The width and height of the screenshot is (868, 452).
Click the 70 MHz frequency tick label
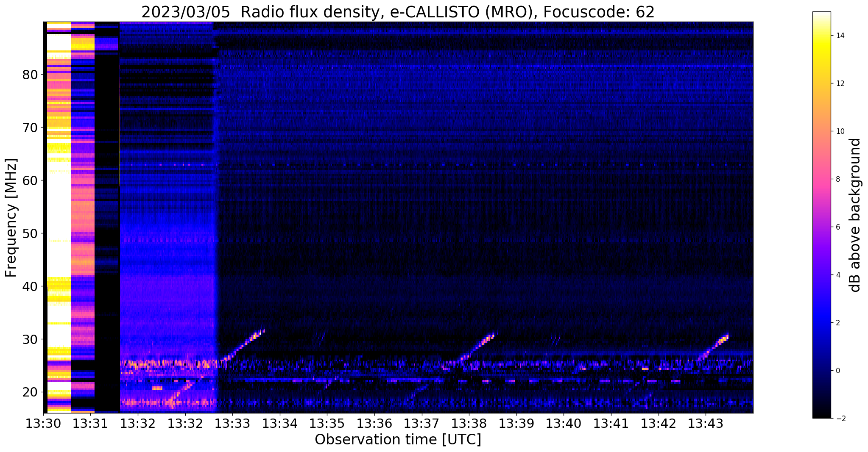click(x=30, y=128)
